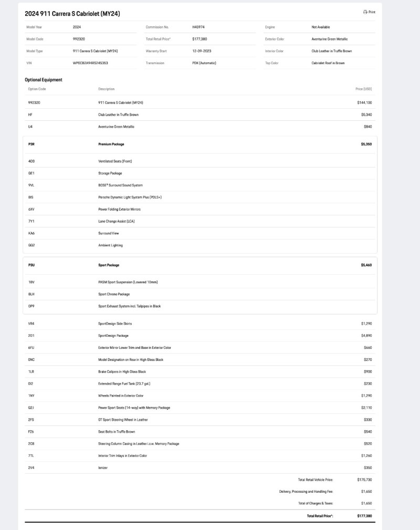Click the VIN number value
The width and height of the screenshot is (420, 530).
[90, 63]
